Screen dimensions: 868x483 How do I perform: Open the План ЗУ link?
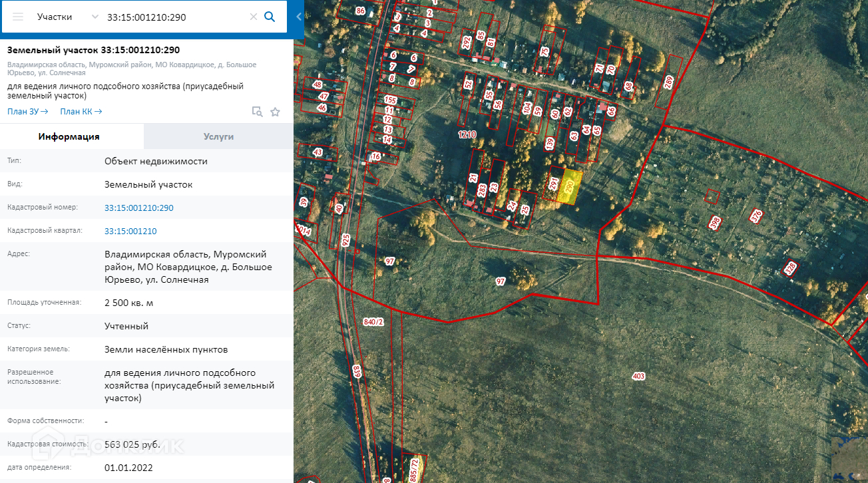[x=28, y=112]
